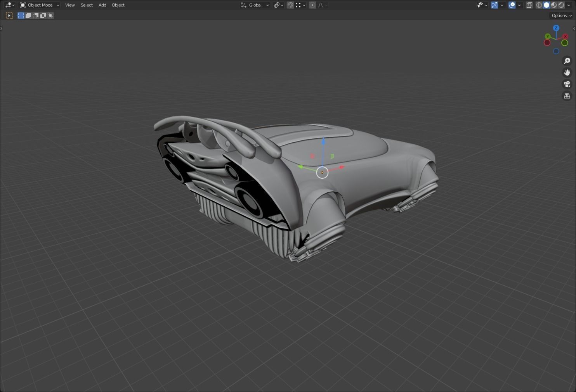Toggle X-ray view
Image resolution: width=576 pixels, height=392 pixels.
click(x=529, y=5)
